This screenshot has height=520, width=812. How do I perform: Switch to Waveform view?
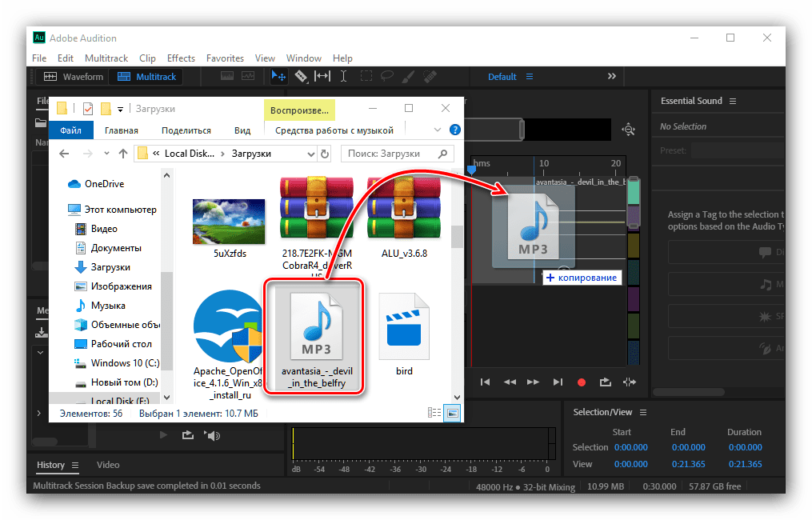(x=74, y=77)
